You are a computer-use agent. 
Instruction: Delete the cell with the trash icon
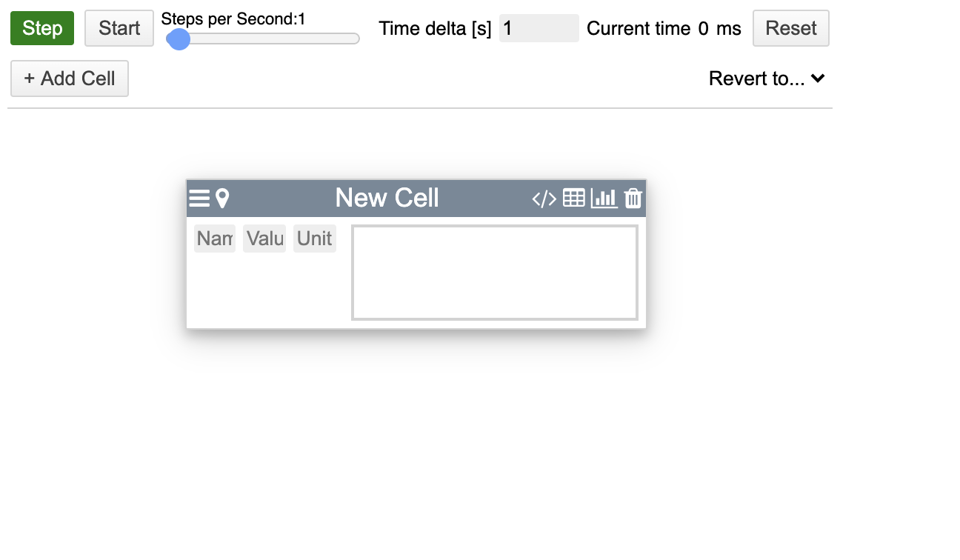tap(633, 199)
